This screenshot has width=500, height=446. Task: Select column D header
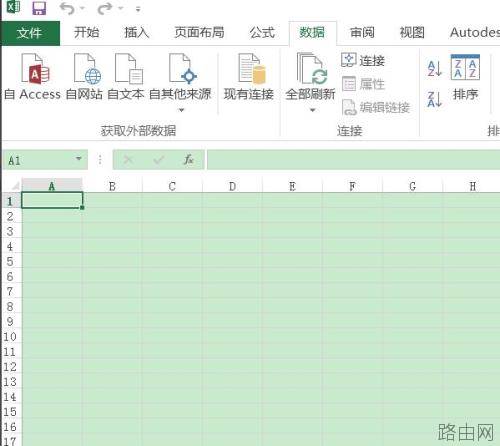[x=232, y=186]
